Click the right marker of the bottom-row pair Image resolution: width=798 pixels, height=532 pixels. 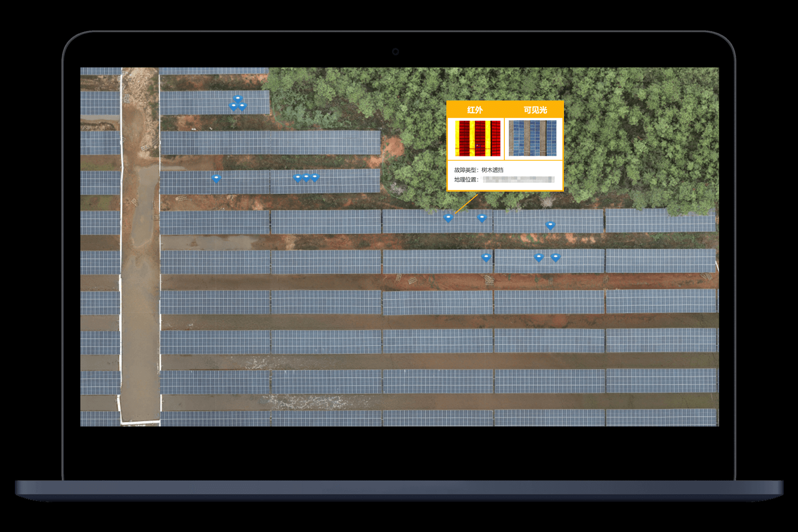pyautogui.click(x=555, y=257)
